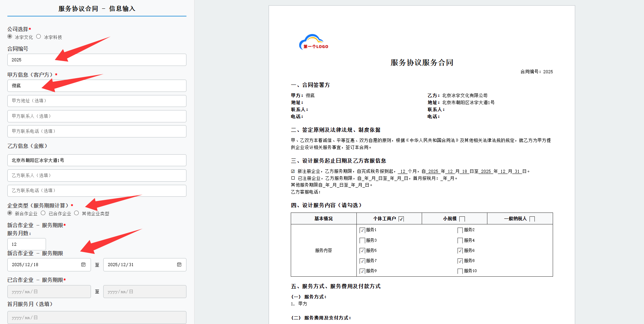Check the 已注册企业 checkbox

[x=293, y=178]
